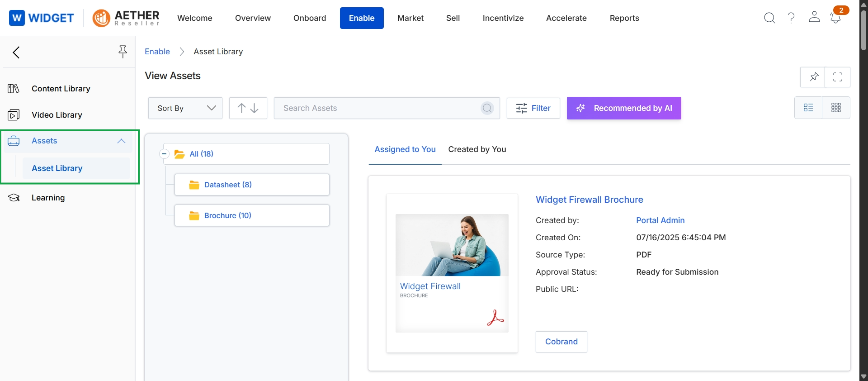Pin the View Assets page
The height and width of the screenshot is (381, 868).
click(x=813, y=77)
